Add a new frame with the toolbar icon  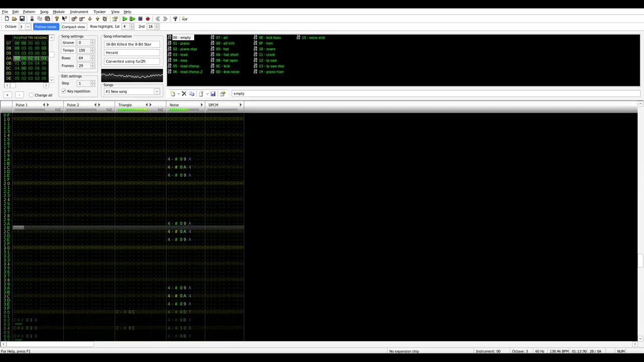click(74, 19)
